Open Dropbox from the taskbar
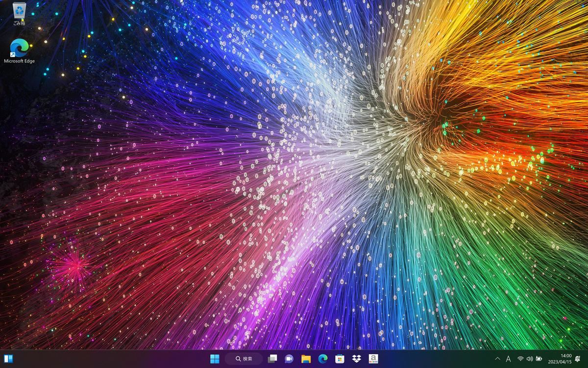 tap(357, 359)
